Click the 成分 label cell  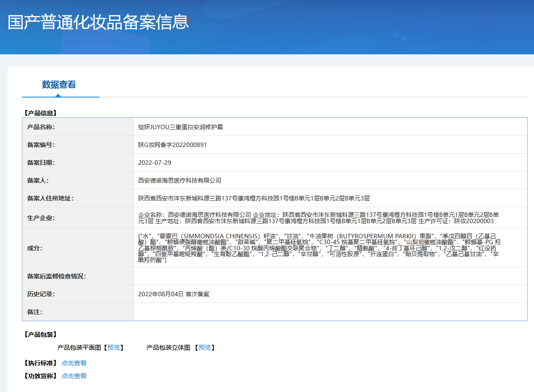point(35,248)
